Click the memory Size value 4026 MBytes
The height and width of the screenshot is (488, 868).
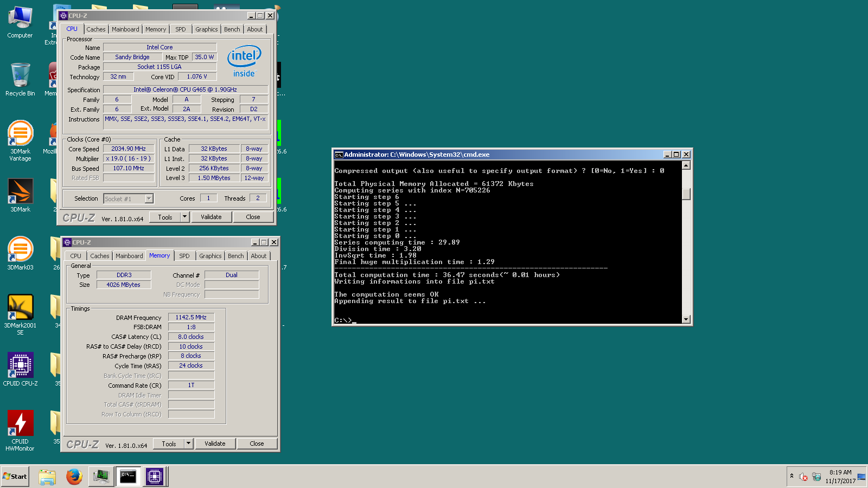point(123,285)
